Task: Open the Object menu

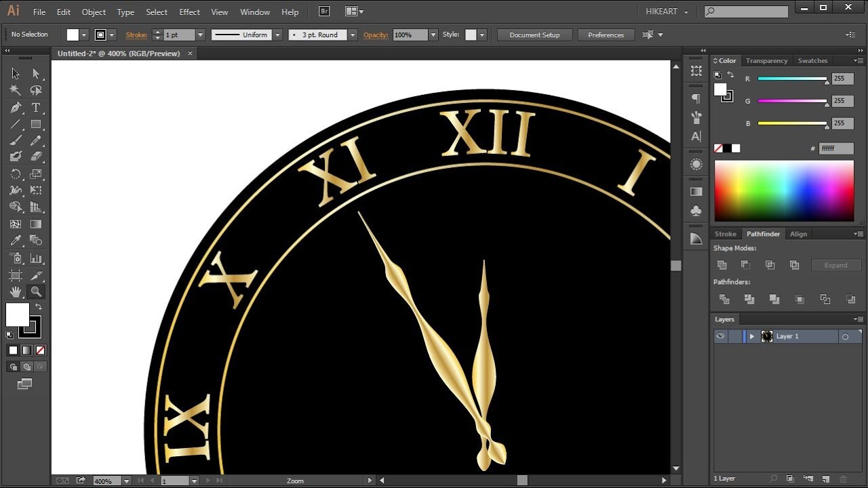Action: tap(94, 12)
